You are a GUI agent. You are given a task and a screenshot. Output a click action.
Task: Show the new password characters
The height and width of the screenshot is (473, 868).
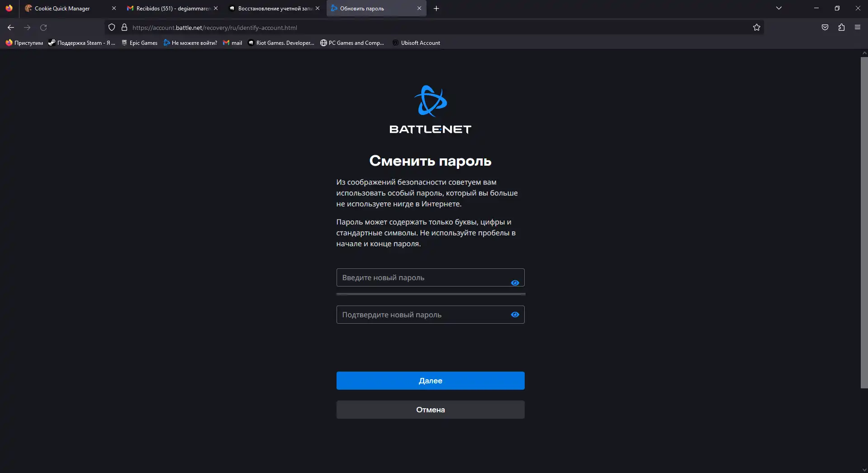(x=515, y=283)
